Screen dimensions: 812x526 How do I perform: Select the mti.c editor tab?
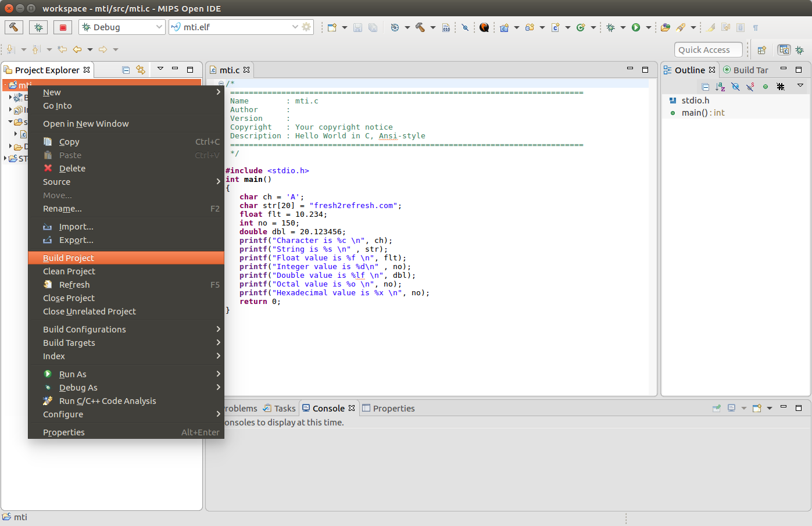230,70
